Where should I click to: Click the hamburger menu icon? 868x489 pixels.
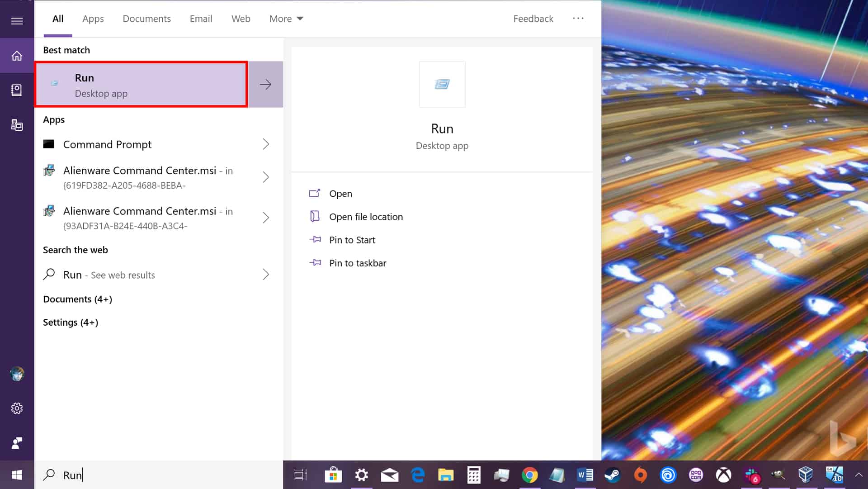tap(17, 21)
